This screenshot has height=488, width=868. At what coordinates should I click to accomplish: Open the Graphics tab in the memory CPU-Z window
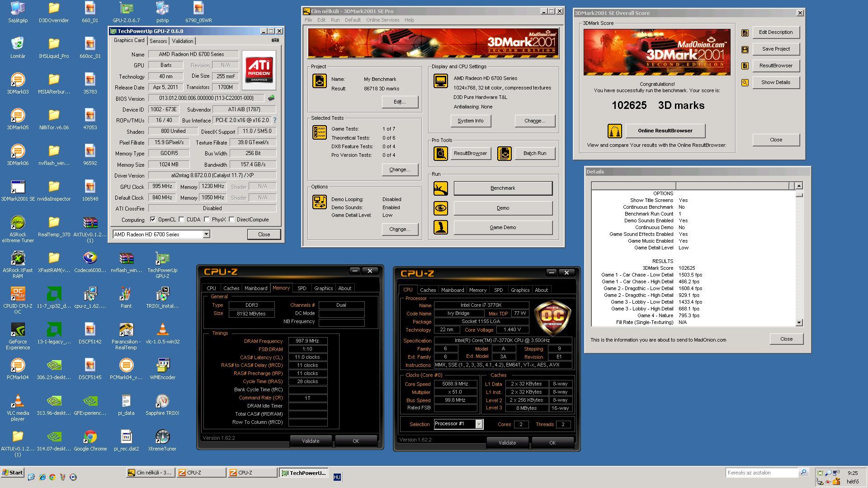point(323,288)
